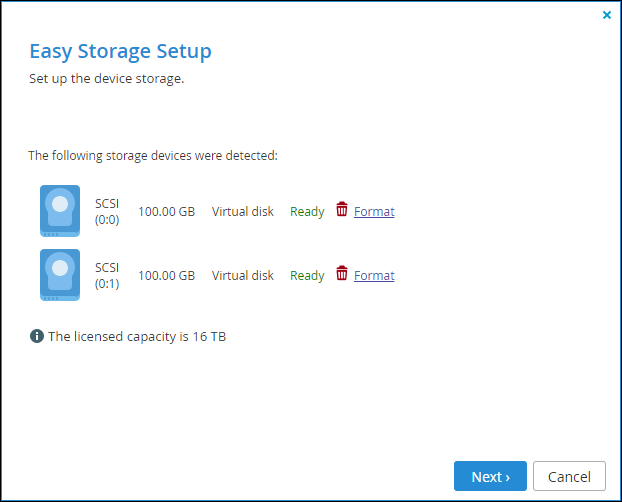
Task: Click 100.00 GB size of first disk
Action: click(x=167, y=212)
